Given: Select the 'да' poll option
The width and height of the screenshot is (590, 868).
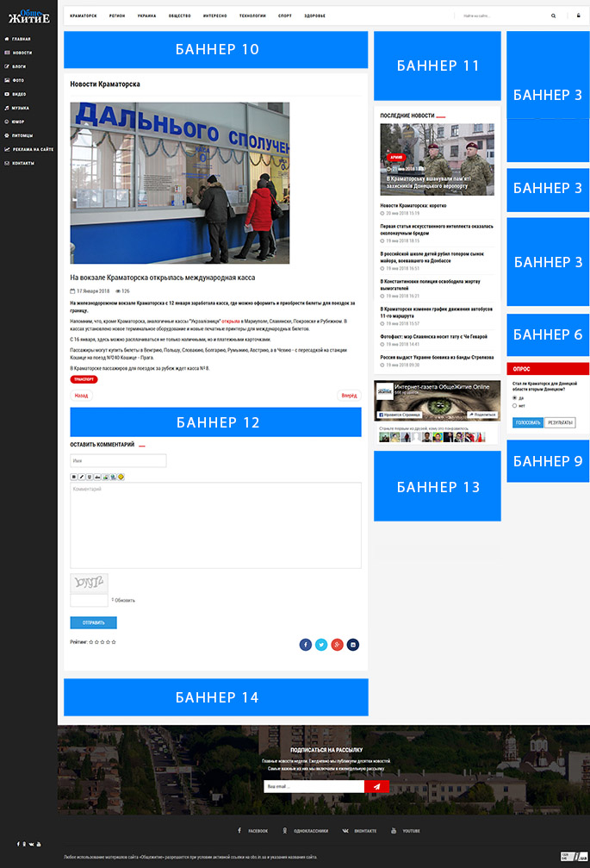Looking at the screenshot, I should [x=514, y=397].
